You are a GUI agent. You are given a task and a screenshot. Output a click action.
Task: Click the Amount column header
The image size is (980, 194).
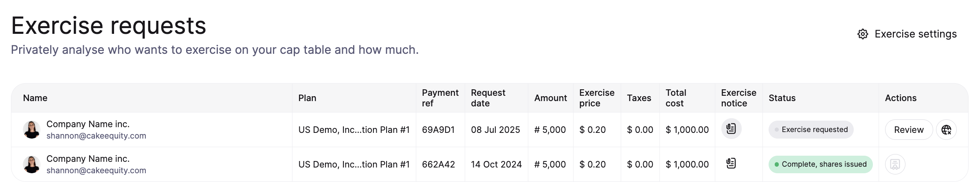pyautogui.click(x=550, y=98)
